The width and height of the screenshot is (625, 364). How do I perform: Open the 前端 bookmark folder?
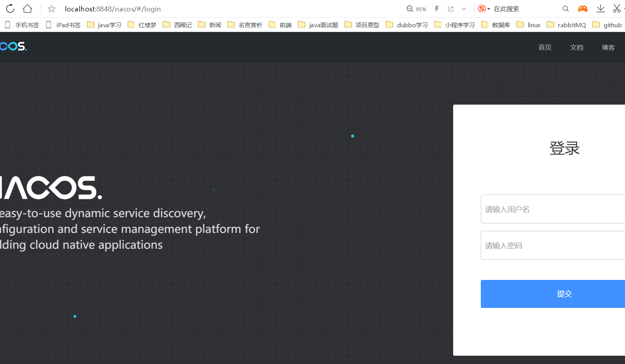[x=280, y=25]
